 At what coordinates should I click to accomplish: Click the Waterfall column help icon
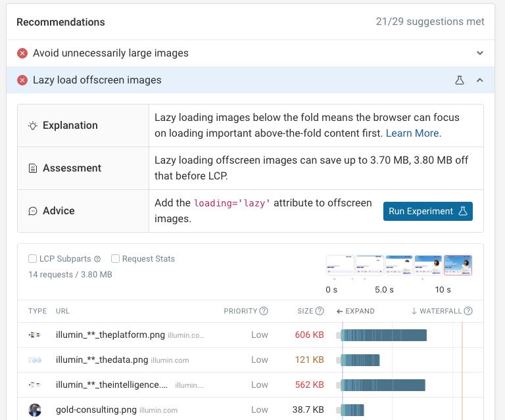[468, 311]
